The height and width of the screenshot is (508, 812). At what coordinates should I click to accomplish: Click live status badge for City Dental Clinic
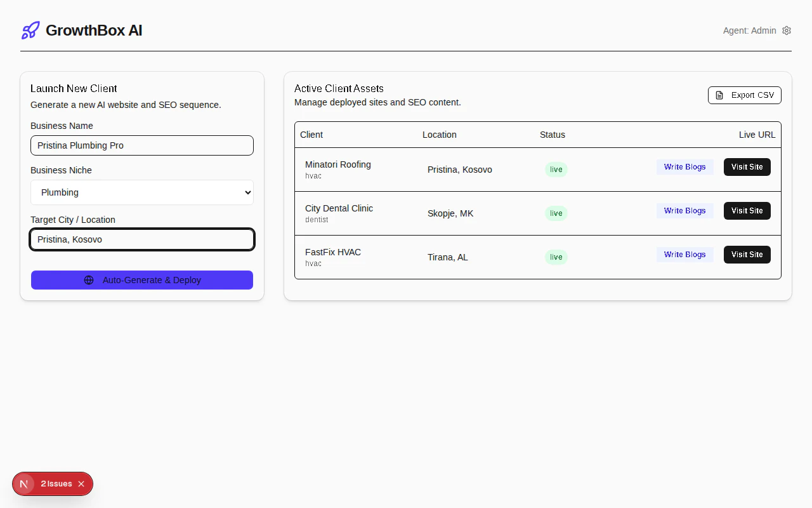556,213
